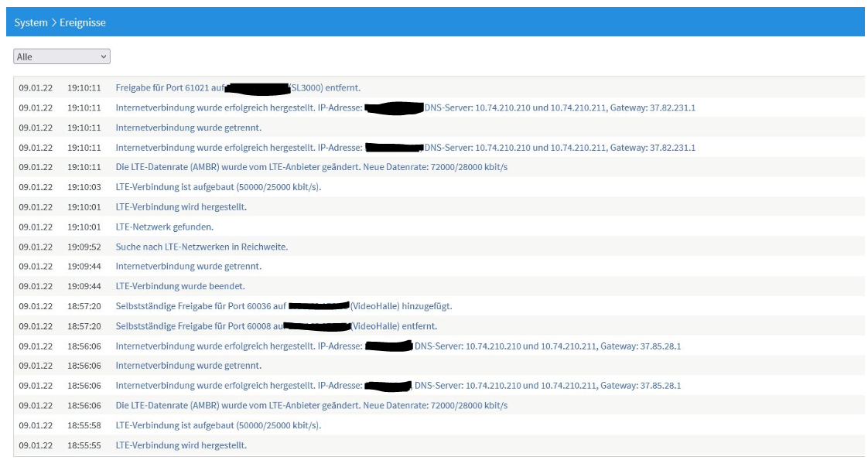
Task: Click the 'LTE-Netzwerk gefunden' event
Action: pos(164,227)
